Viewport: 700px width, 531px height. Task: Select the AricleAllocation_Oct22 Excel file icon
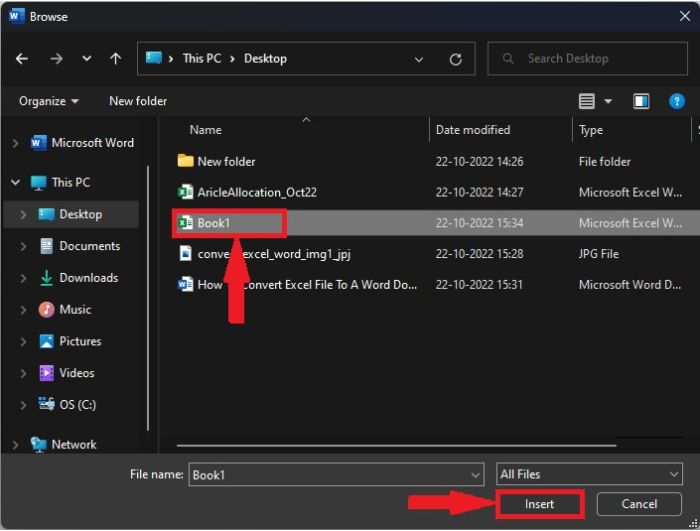pyautogui.click(x=185, y=192)
